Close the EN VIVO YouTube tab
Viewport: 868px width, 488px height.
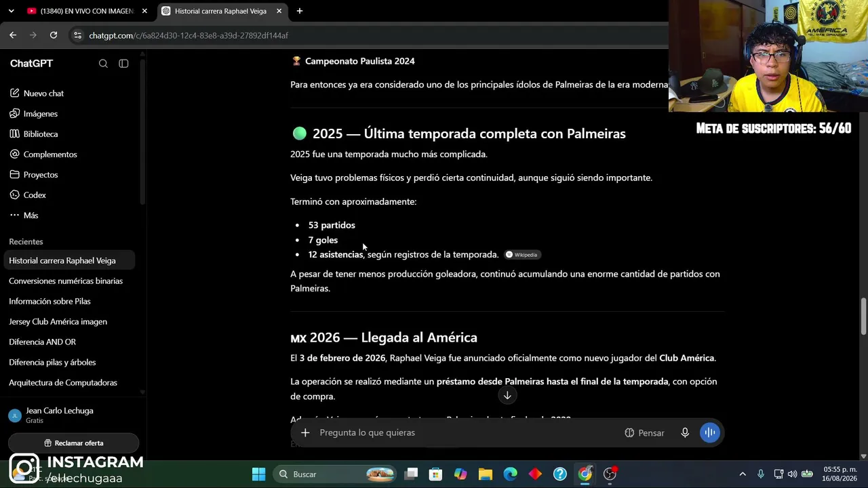coord(144,11)
